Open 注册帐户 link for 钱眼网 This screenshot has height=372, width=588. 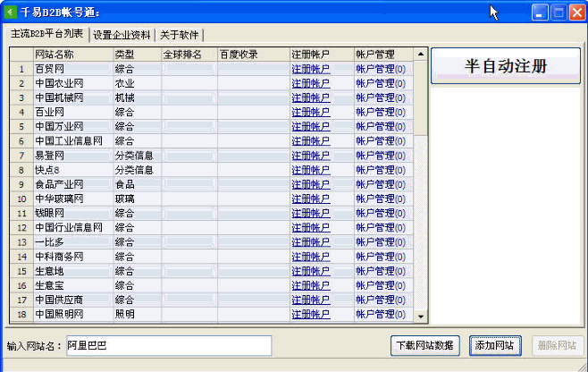311,213
